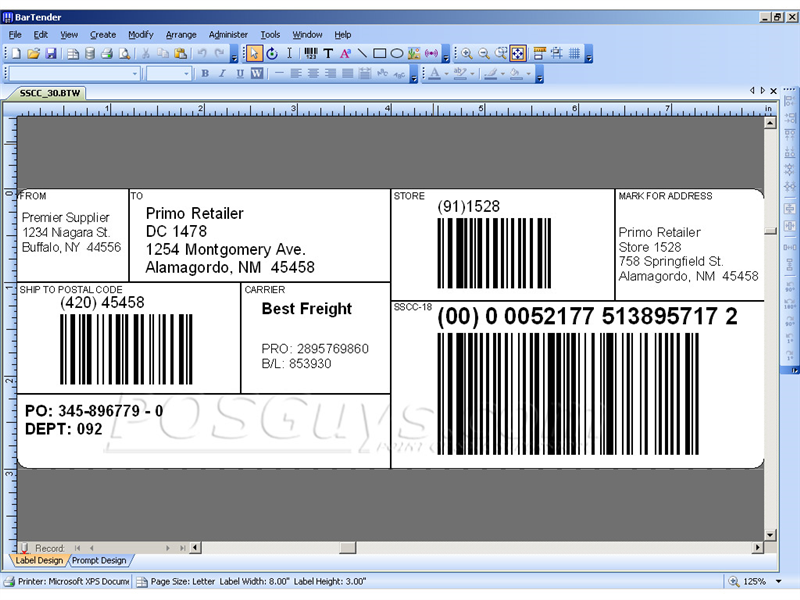800x600 pixels.
Task: Select the barcode creation tool
Action: tap(311, 54)
